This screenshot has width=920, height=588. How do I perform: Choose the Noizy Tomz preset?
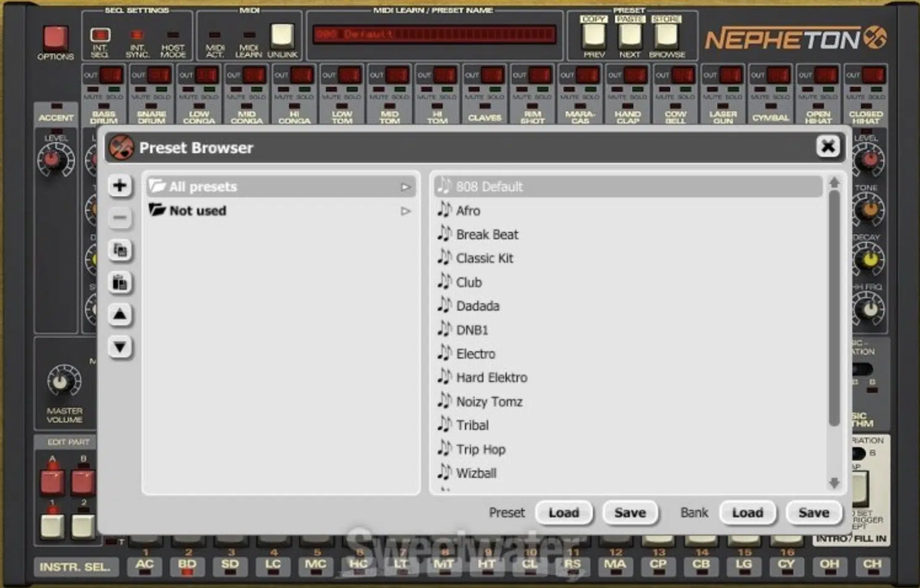pos(629,402)
